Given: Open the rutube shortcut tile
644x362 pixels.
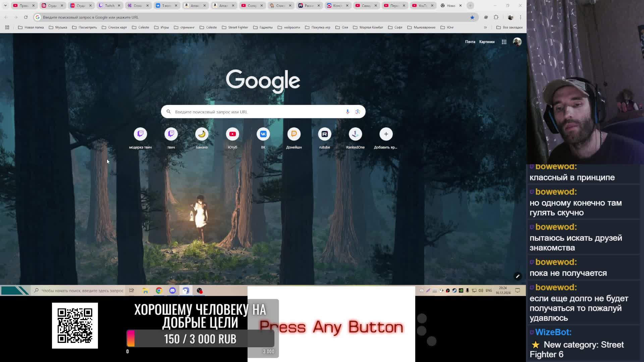Looking at the screenshot, I should pyautogui.click(x=324, y=134).
